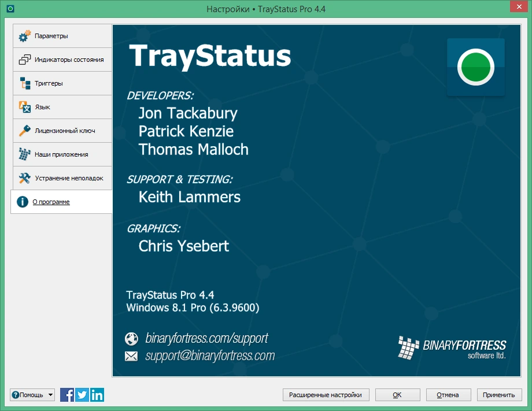Select the Язык tab

(62, 107)
